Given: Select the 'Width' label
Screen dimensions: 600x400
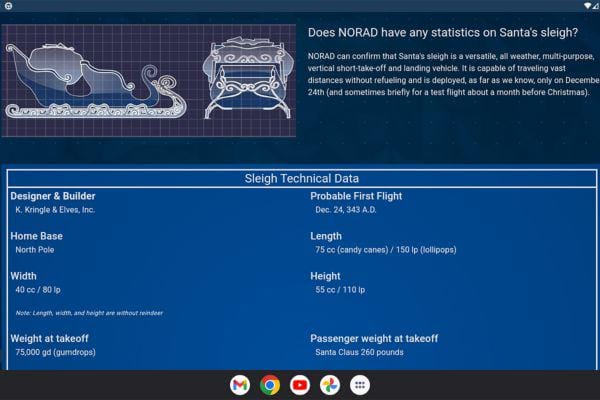Looking at the screenshot, I should [x=23, y=276].
